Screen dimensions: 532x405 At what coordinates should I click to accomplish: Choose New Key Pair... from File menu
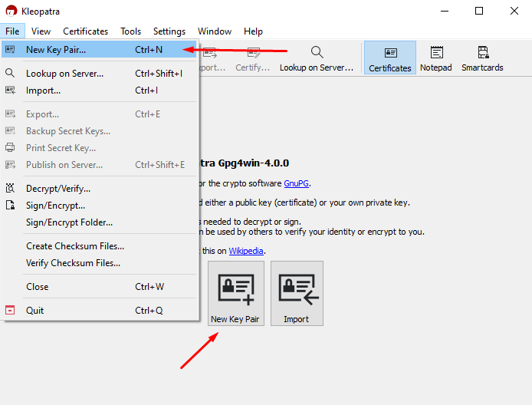pos(99,50)
